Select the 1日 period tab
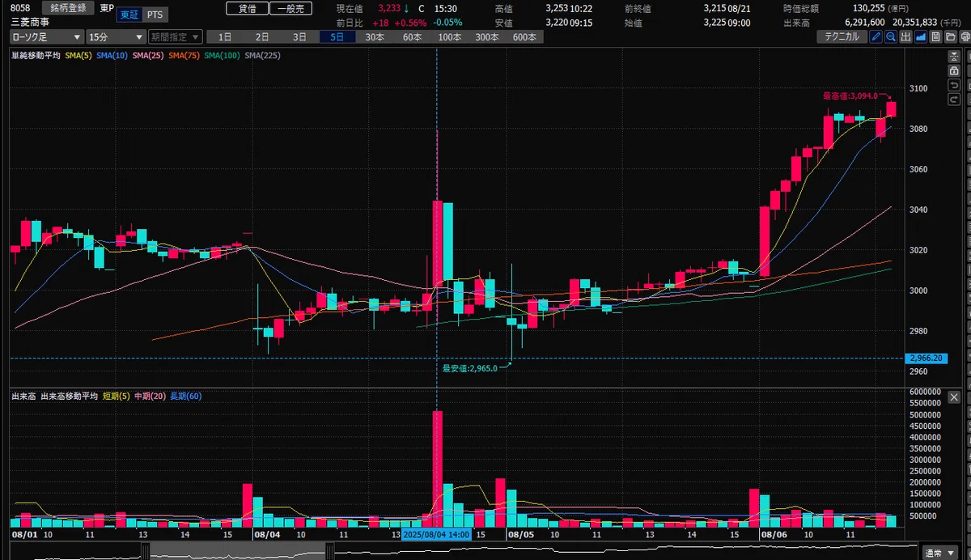The height and width of the screenshot is (560, 971). click(225, 37)
